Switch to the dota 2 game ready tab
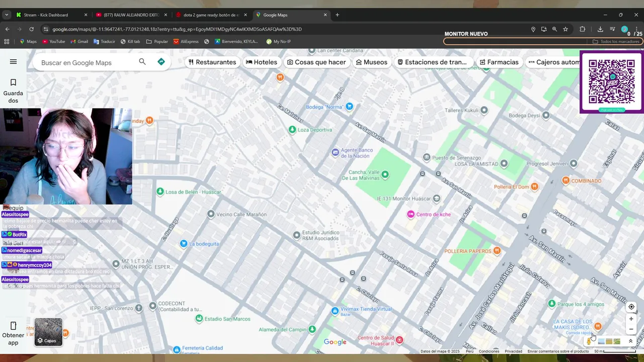The height and width of the screenshot is (362, 644). click(x=210, y=15)
